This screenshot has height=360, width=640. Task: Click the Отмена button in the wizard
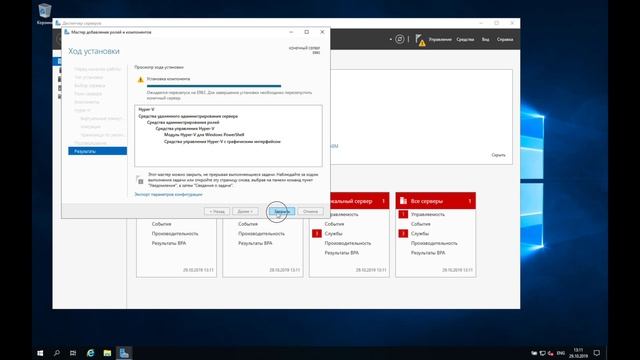coord(310,211)
